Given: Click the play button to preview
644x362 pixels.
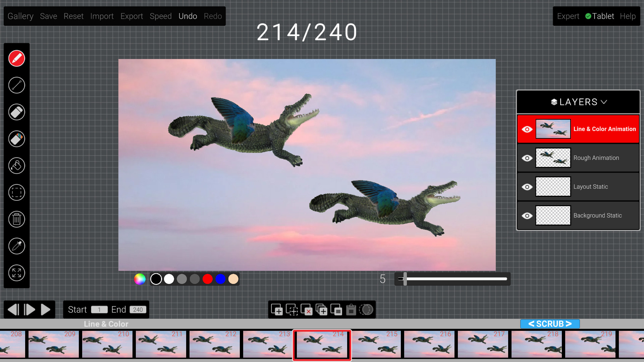Looking at the screenshot, I should (x=46, y=309).
